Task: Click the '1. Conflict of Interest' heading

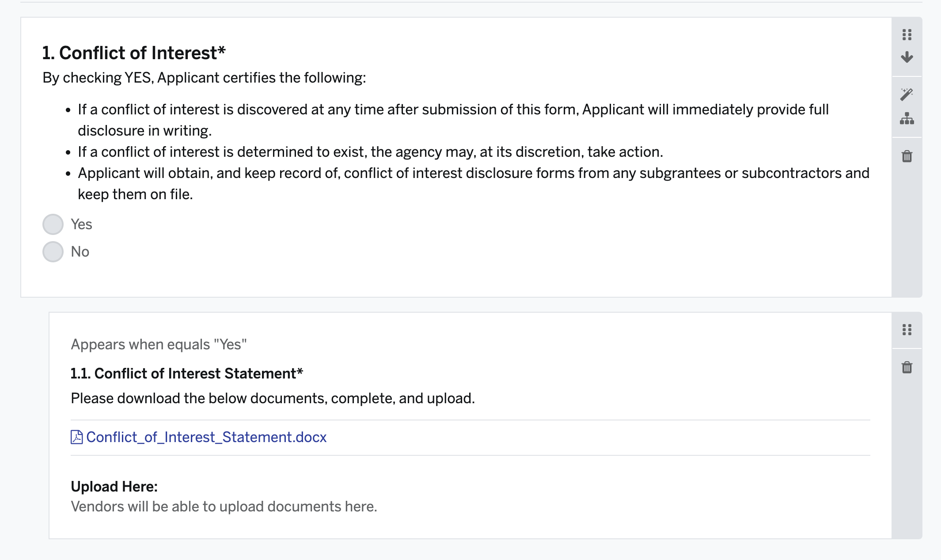Action: coord(134,53)
